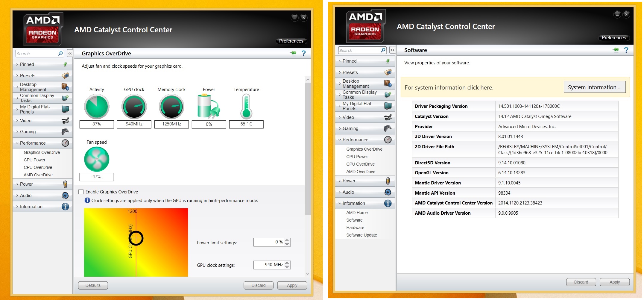Click search magnifier icon in right window

383,50
